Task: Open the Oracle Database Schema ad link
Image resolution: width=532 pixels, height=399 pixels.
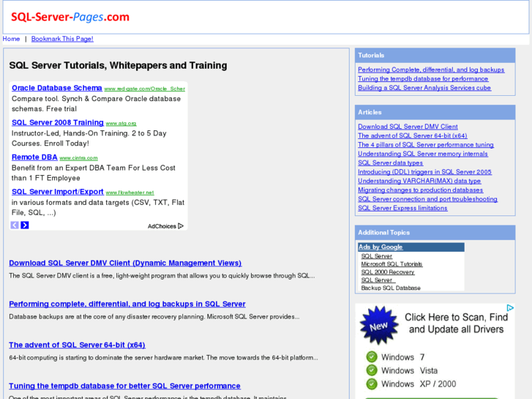Action: (56, 88)
